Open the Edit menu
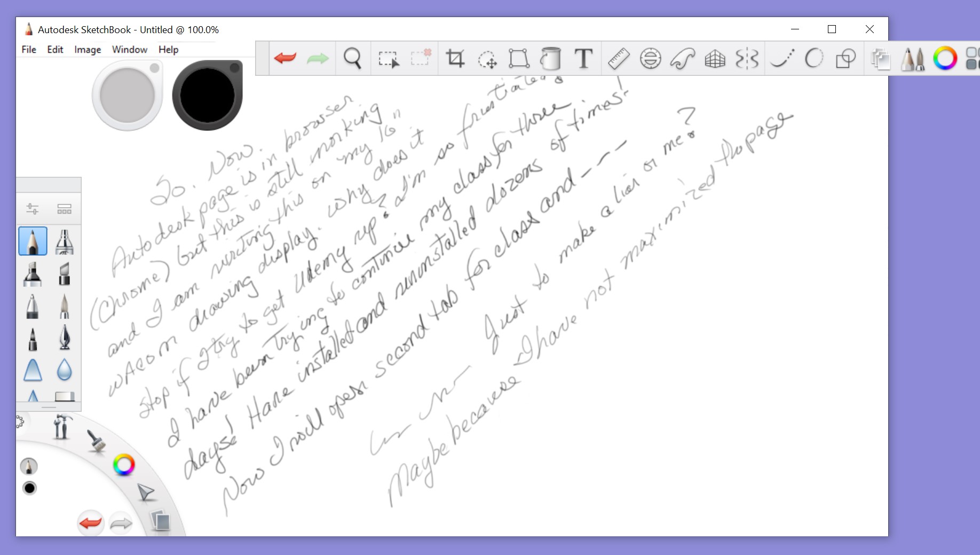This screenshot has height=555, width=980. [x=55, y=50]
